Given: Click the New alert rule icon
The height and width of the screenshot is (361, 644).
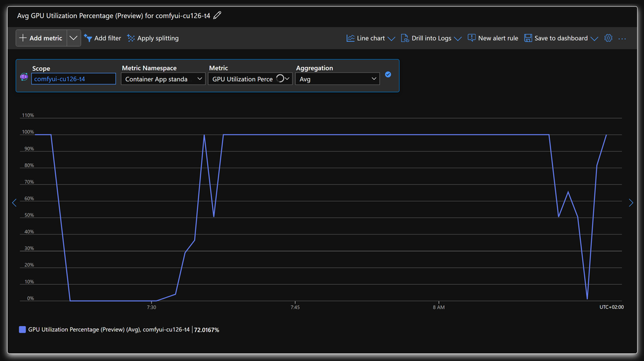Looking at the screenshot, I should click(471, 38).
